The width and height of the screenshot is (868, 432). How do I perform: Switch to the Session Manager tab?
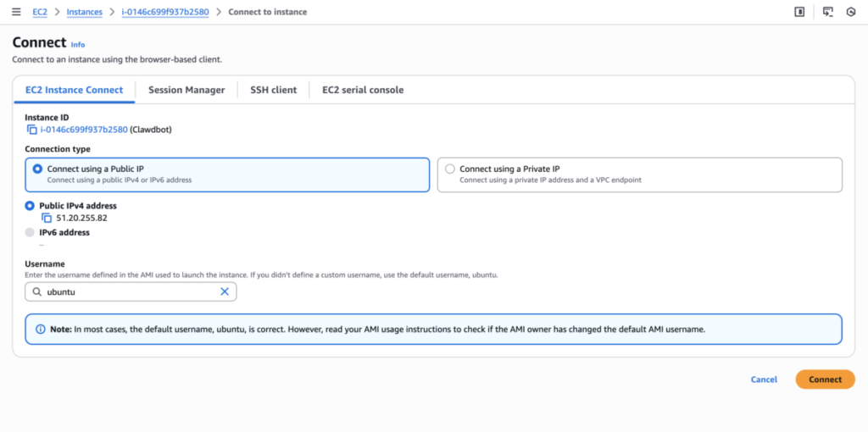(x=186, y=90)
